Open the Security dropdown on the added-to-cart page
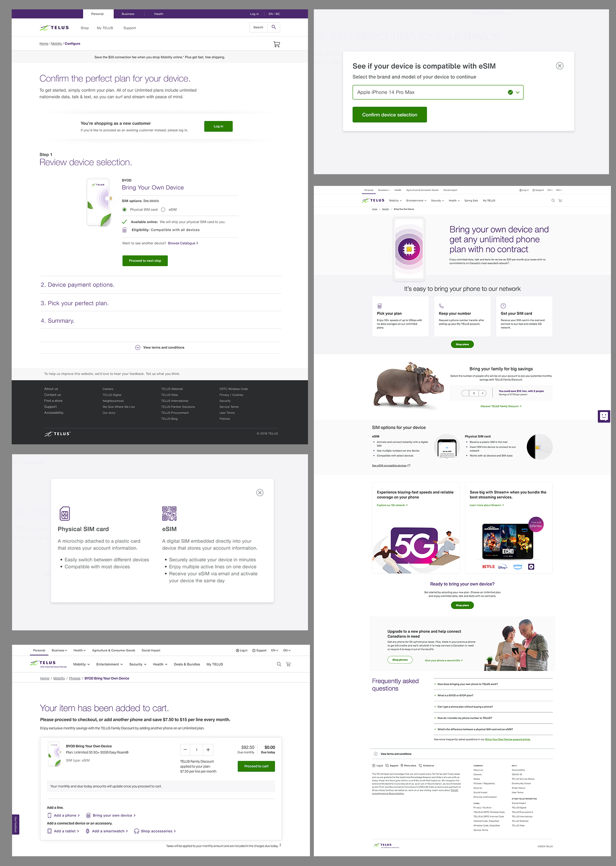The height and width of the screenshot is (866, 616). [x=138, y=664]
